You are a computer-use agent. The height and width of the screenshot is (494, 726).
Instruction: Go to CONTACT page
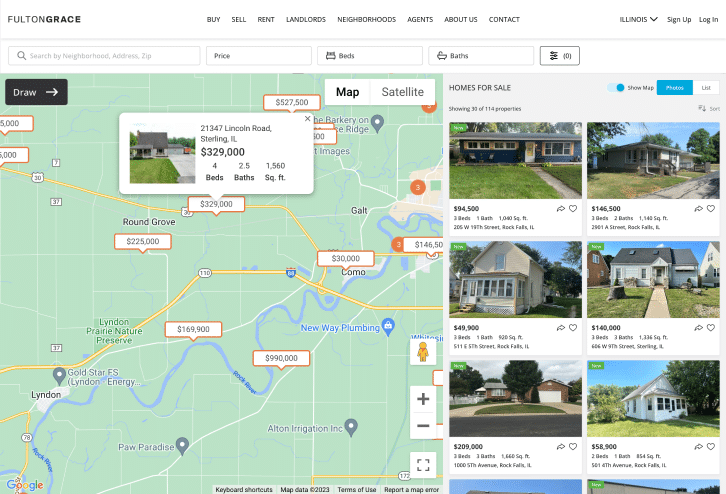[x=504, y=19]
